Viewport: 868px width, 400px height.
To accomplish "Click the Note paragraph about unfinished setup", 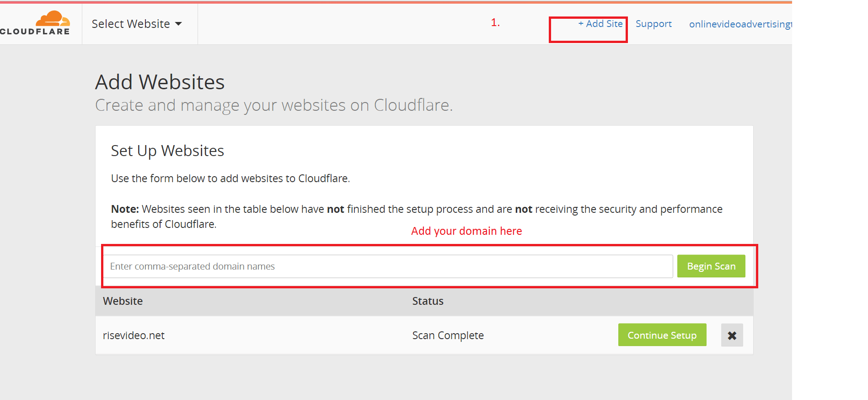I will tap(417, 216).
